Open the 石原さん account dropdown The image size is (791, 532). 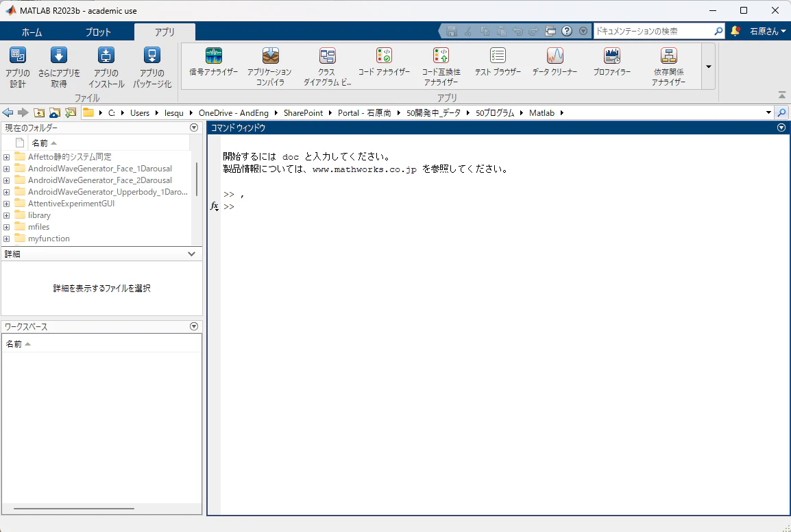tap(767, 32)
